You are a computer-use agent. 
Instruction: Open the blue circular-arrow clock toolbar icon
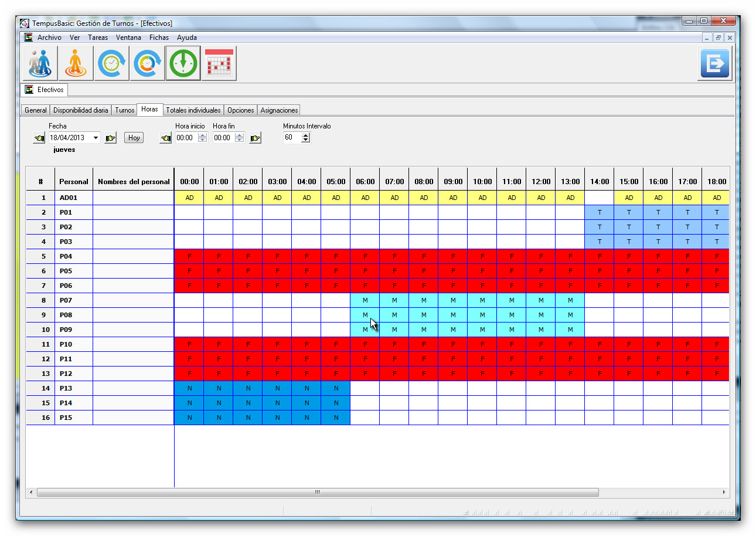(x=113, y=63)
